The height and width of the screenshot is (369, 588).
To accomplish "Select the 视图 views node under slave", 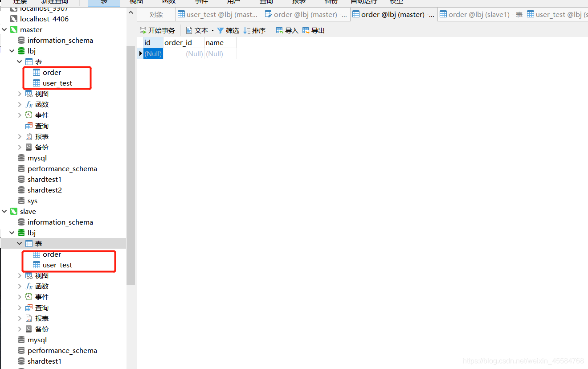I will (x=42, y=275).
